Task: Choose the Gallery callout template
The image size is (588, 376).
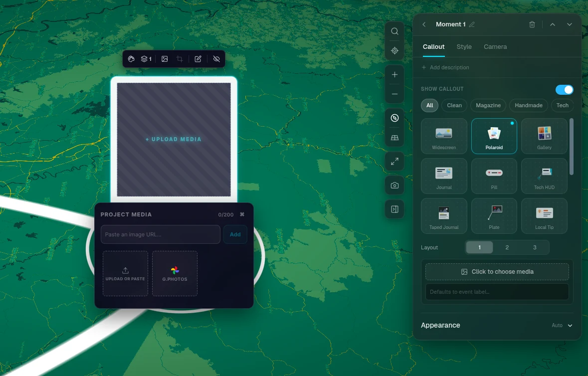Action: (544, 136)
